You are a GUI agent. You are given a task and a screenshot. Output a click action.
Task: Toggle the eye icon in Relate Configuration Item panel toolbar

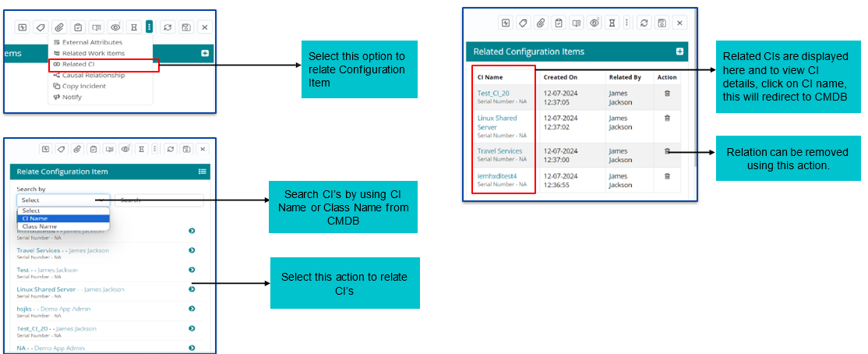[x=125, y=149]
